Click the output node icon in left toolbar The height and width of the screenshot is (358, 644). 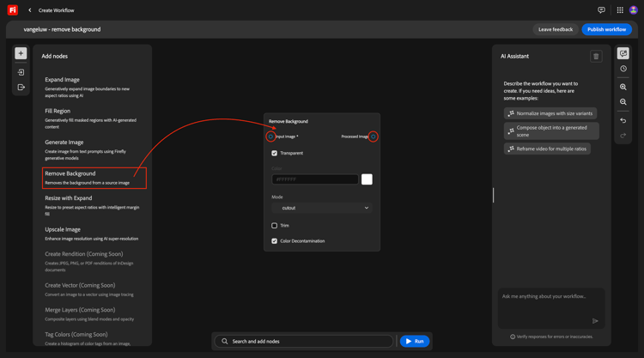pyautogui.click(x=21, y=87)
